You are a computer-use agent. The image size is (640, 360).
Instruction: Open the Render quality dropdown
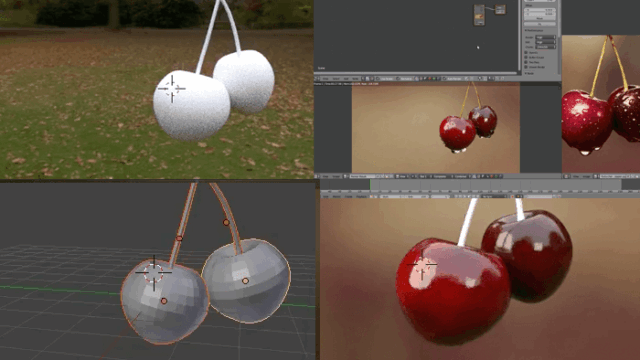click(x=545, y=38)
